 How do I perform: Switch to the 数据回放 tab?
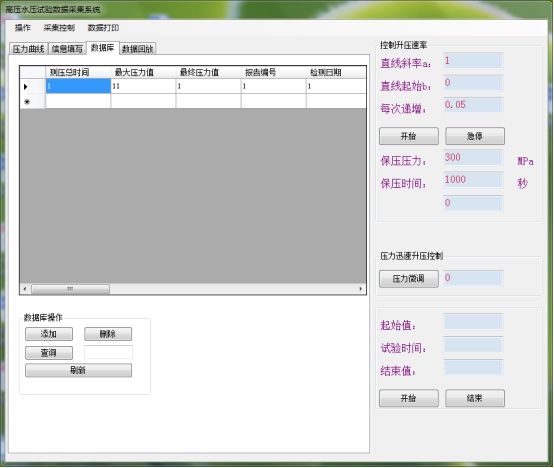(x=138, y=49)
